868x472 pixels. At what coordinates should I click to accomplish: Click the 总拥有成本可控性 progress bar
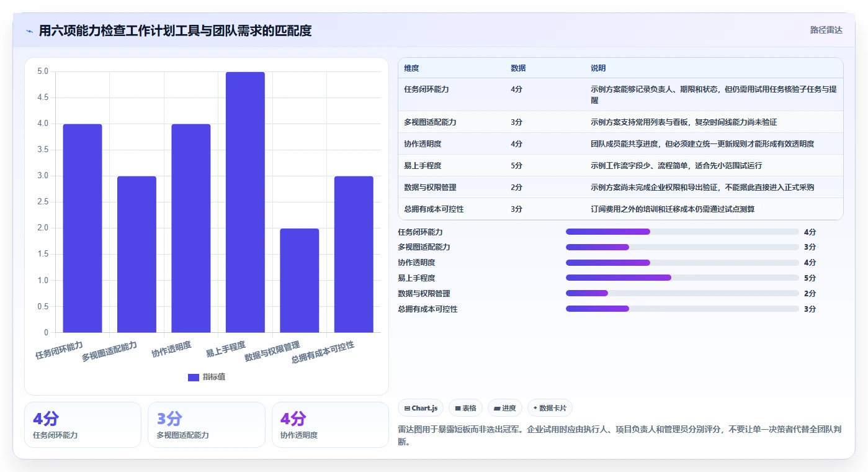[682, 309]
